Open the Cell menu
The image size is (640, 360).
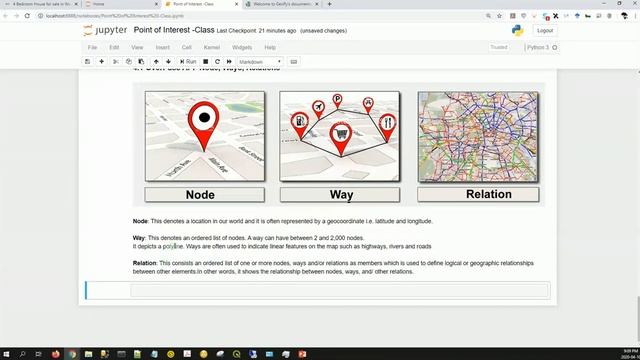[187, 47]
